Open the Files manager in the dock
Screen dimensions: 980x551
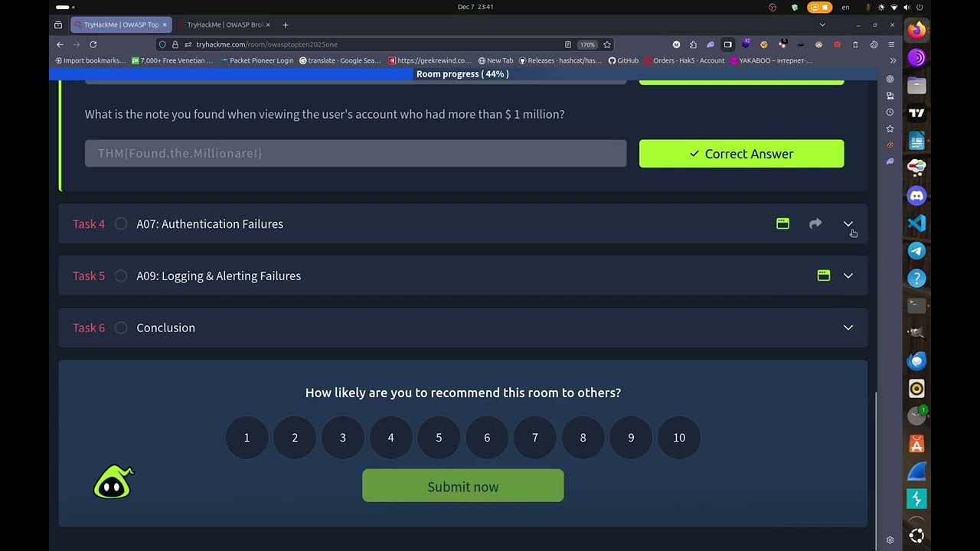tap(916, 86)
